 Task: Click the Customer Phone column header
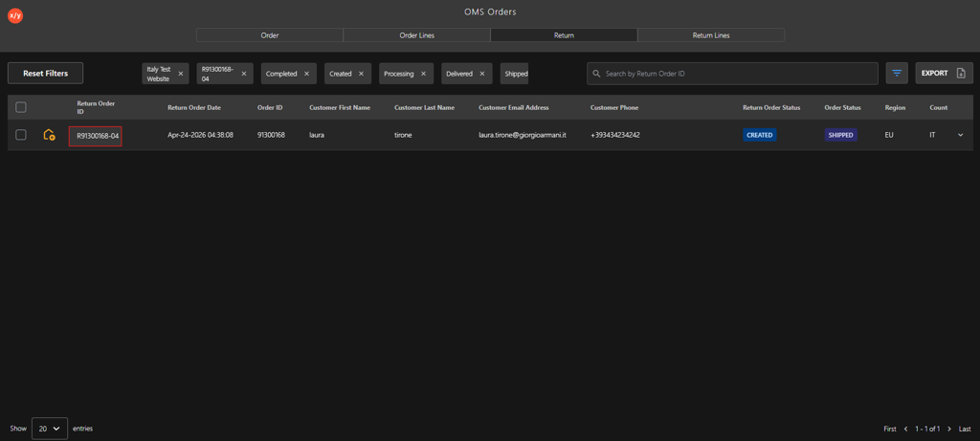(x=614, y=107)
